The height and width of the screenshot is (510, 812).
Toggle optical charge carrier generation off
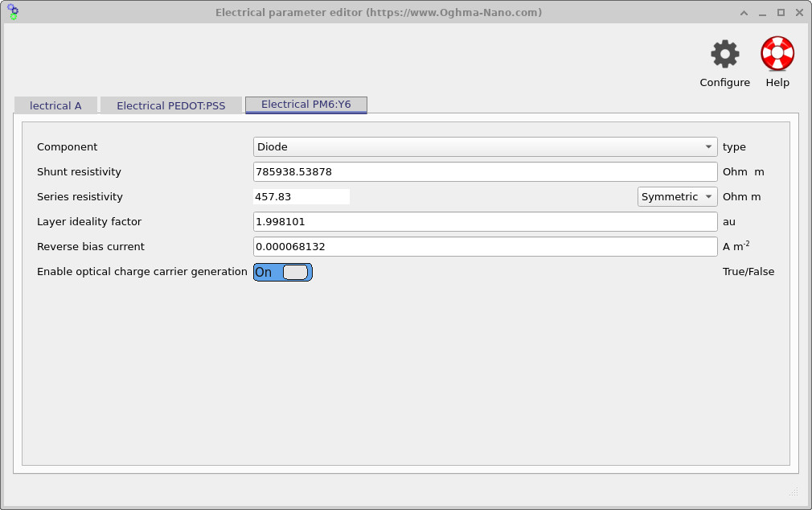coord(283,272)
